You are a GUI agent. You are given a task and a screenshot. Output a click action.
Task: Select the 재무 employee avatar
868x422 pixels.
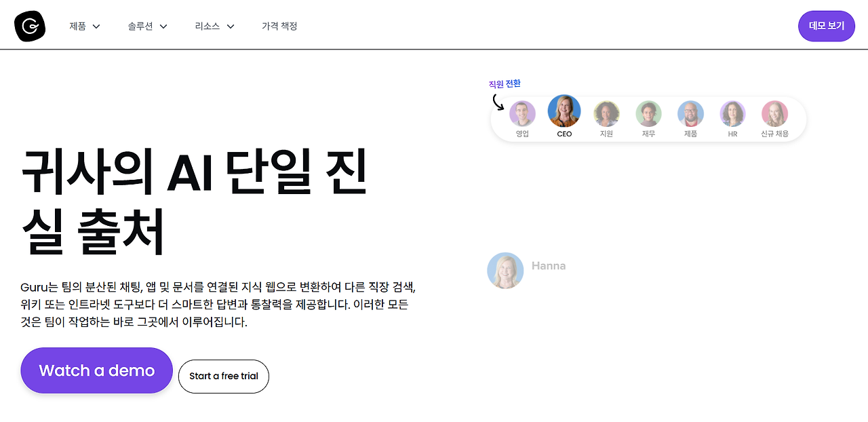[648, 113]
